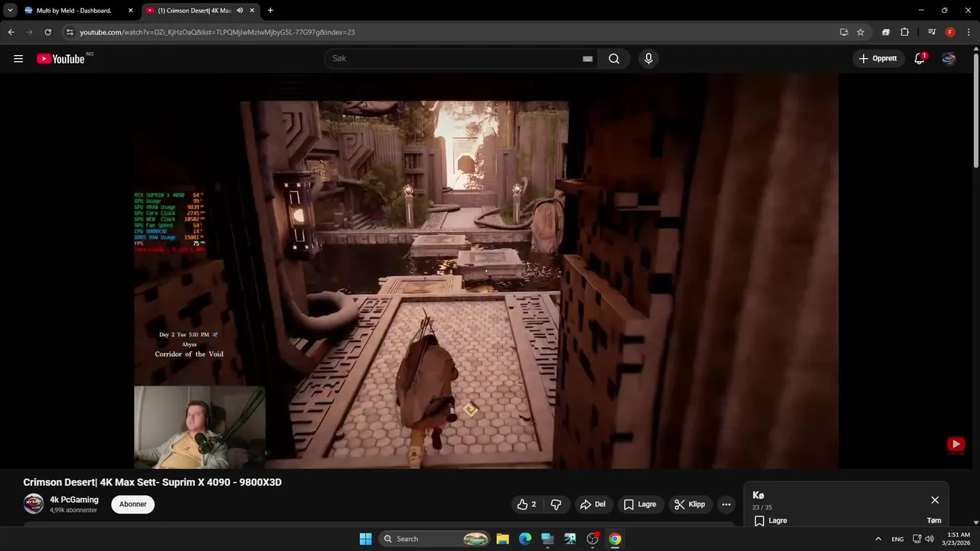This screenshot has width=980, height=551.
Task: Open the ENG language indicator
Action: tap(897, 539)
